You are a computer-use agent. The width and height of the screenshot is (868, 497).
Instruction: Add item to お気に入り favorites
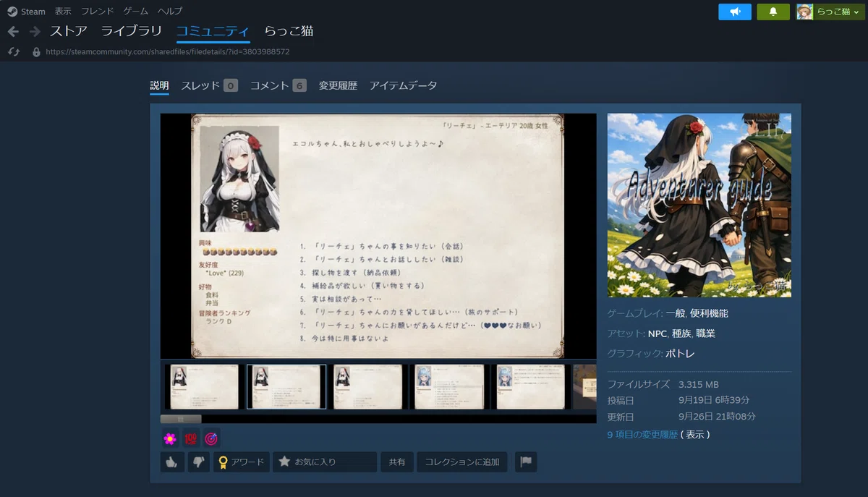(325, 462)
